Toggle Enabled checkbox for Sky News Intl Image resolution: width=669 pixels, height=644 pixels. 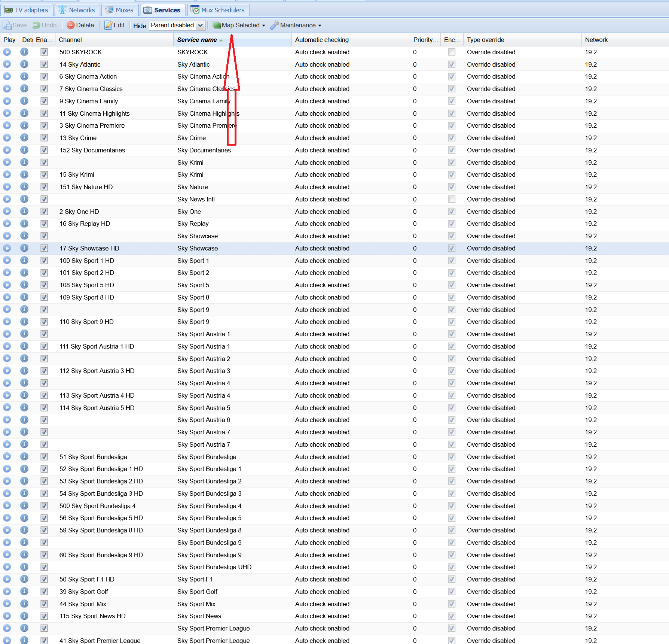44,199
